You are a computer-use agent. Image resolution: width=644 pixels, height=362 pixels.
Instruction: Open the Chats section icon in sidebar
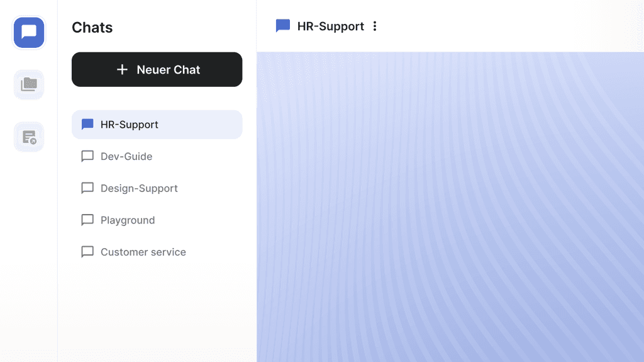(x=29, y=33)
